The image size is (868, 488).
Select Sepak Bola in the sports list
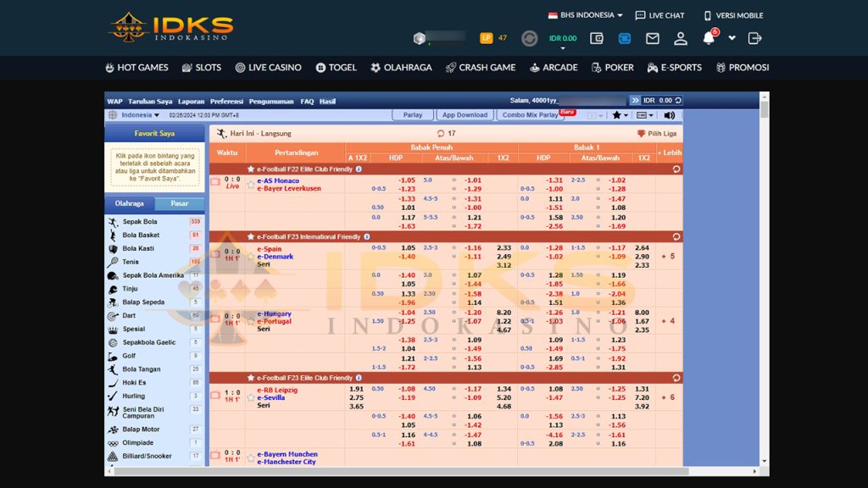[154, 221]
